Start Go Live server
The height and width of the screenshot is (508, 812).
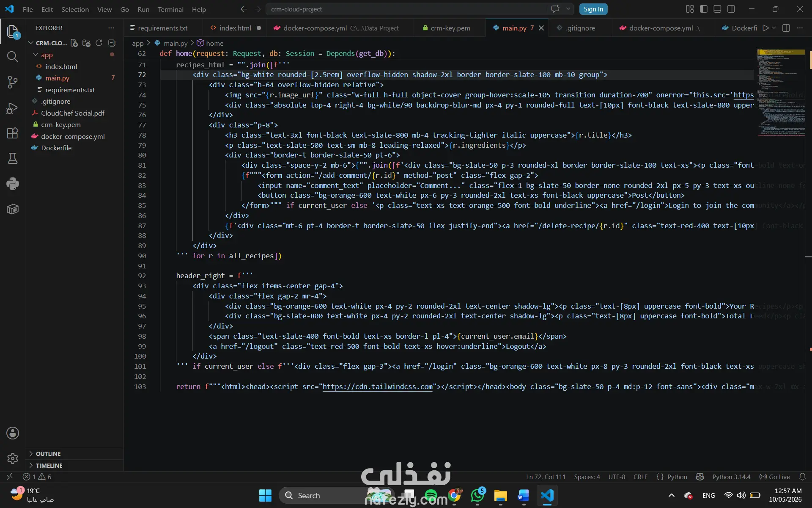click(x=774, y=477)
